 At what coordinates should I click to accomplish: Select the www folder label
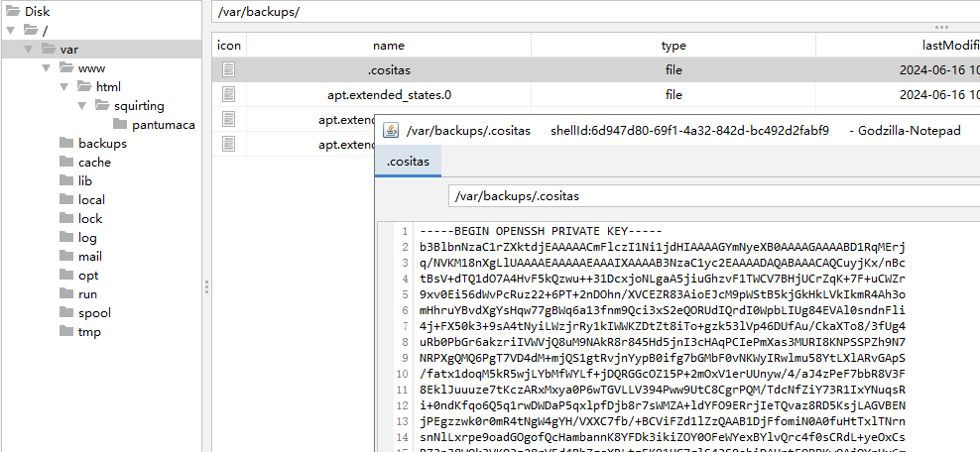pyautogui.click(x=92, y=68)
